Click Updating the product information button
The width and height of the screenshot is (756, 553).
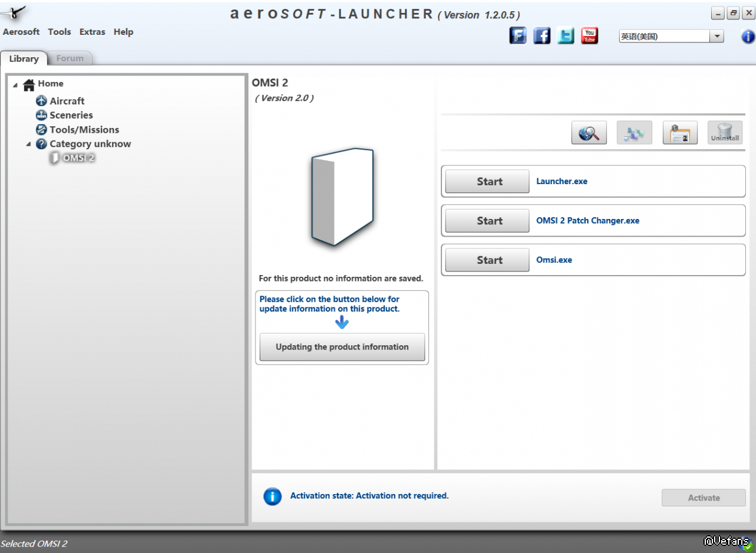click(x=342, y=347)
